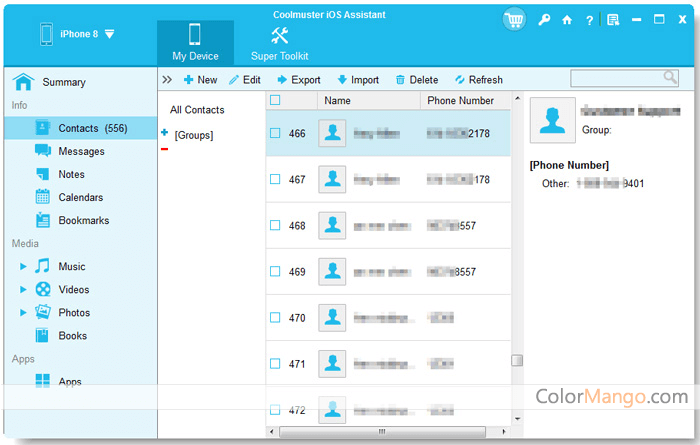
Task: Open the Messages section in sidebar
Action: click(x=80, y=151)
